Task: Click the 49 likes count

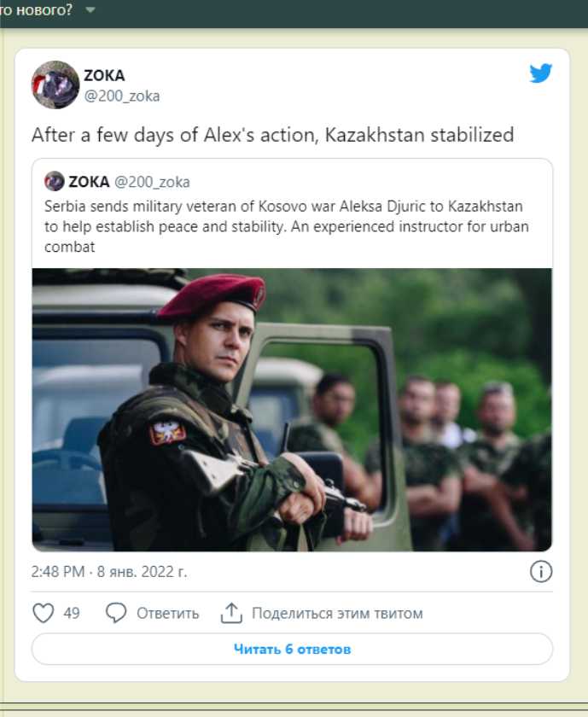Action: tap(72, 613)
